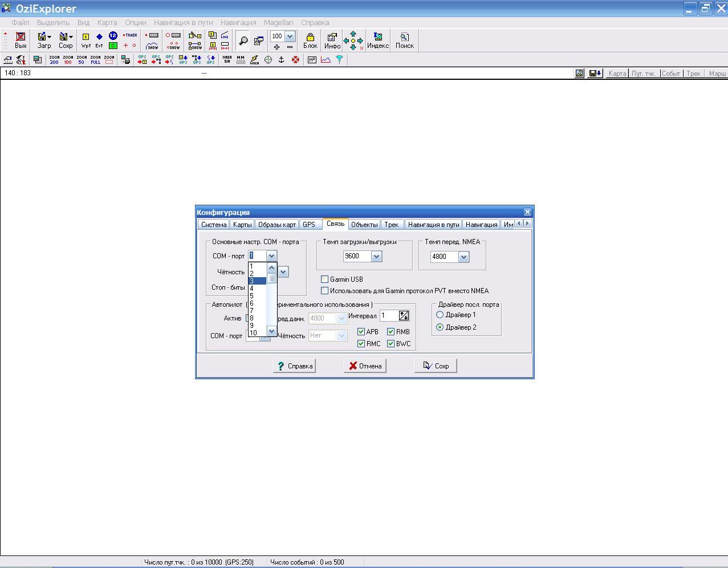Image resolution: width=728 pixels, height=568 pixels.
Task: Click the crosshair target icon
Action: (x=268, y=59)
